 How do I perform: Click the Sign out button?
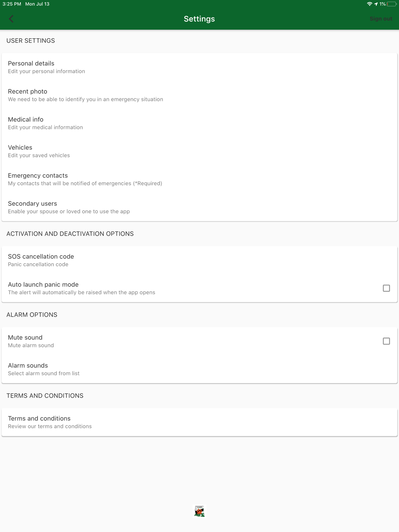(x=381, y=19)
